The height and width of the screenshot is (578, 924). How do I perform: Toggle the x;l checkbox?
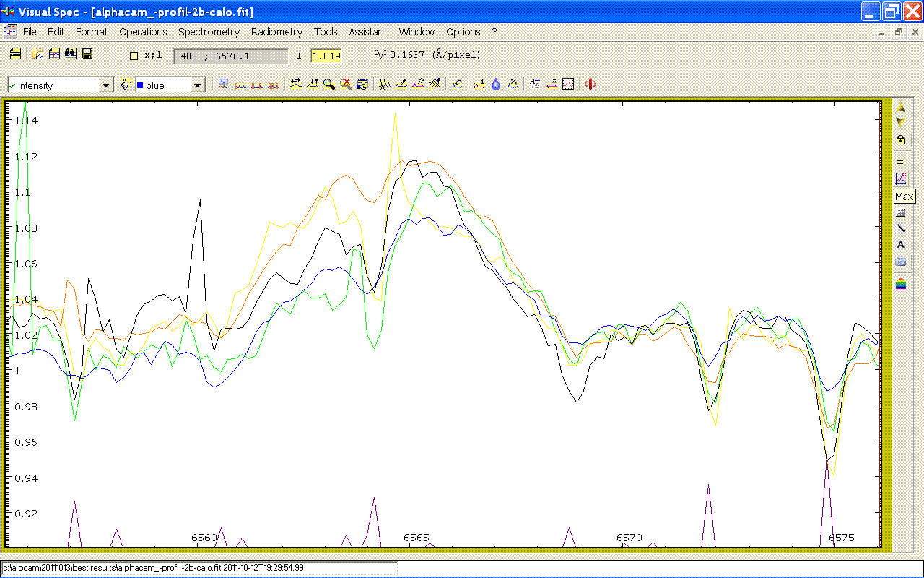point(134,56)
